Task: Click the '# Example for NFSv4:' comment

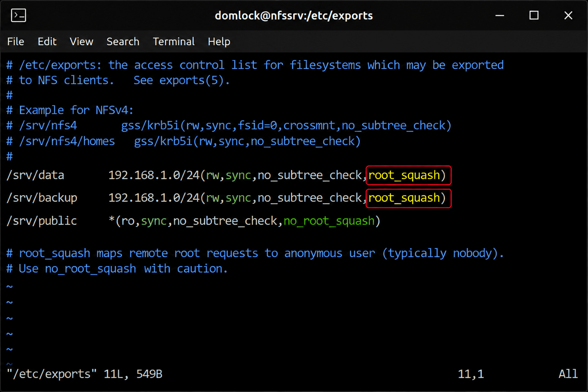Action: click(70, 111)
